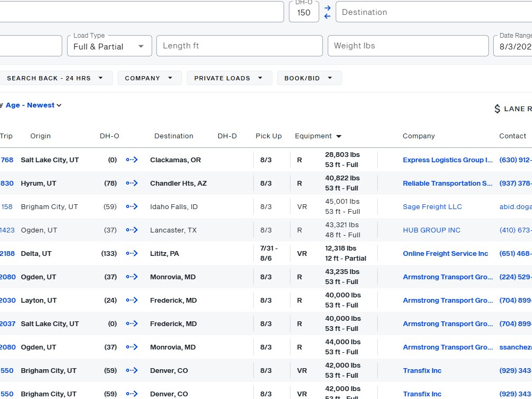
Task: Select Clackamas, OR destination cell
Action: click(x=176, y=160)
